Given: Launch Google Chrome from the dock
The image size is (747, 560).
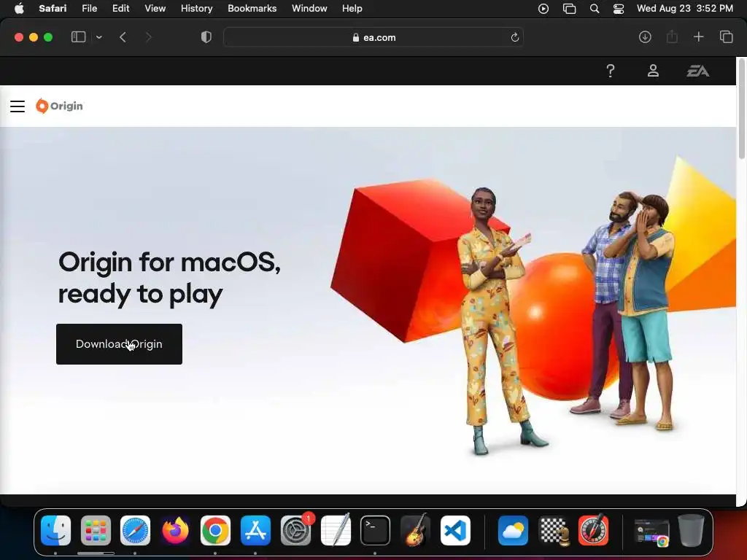Looking at the screenshot, I should pos(215,531).
